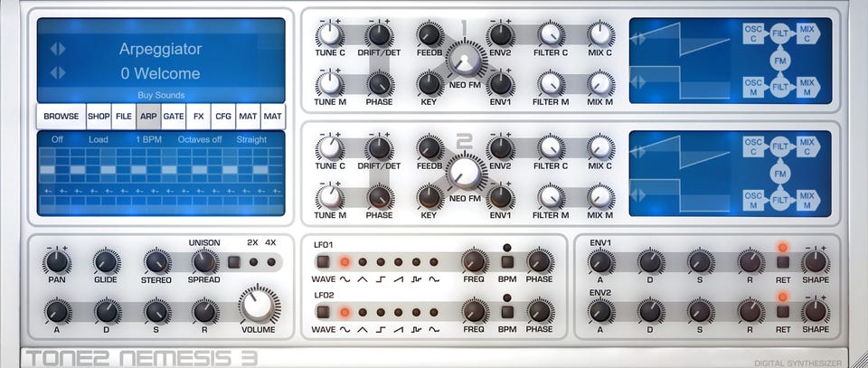Select the LFO1 triangle waveform
This screenshot has height=368, width=868.
(x=363, y=261)
